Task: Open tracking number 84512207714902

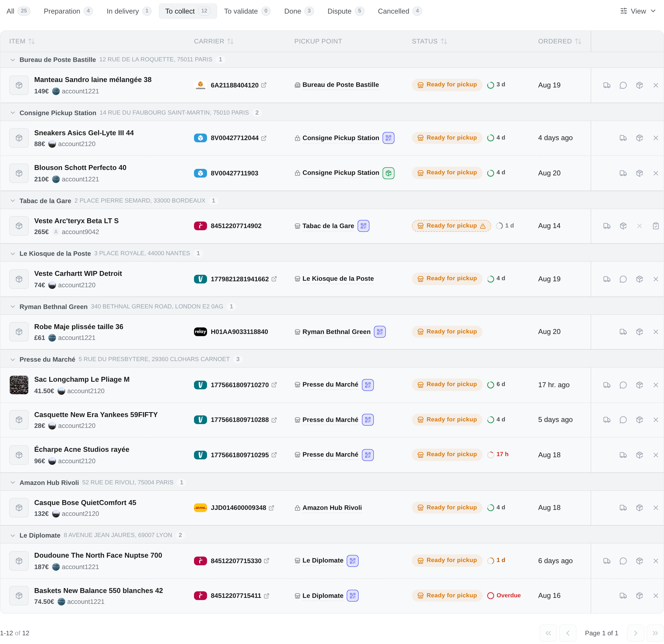Action: click(x=236, y=226)
